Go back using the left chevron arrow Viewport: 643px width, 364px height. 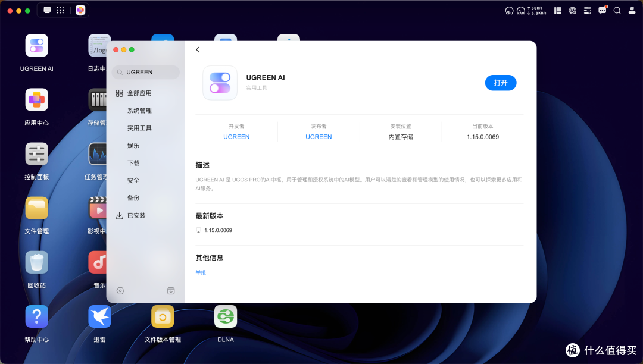tap(198, 49)
